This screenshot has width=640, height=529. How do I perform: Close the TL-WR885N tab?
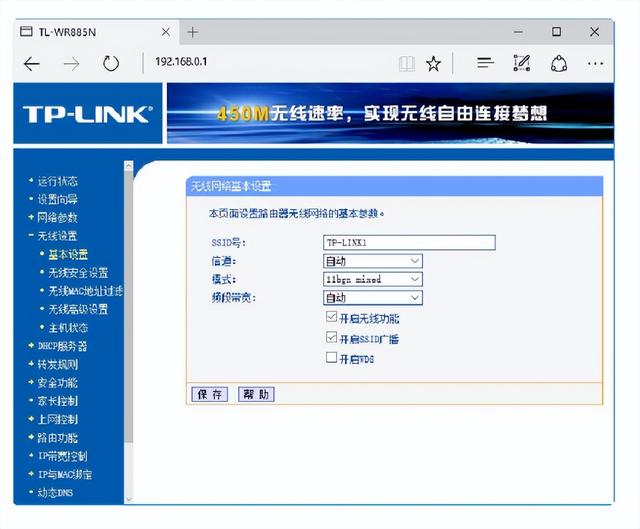[166, 32]
